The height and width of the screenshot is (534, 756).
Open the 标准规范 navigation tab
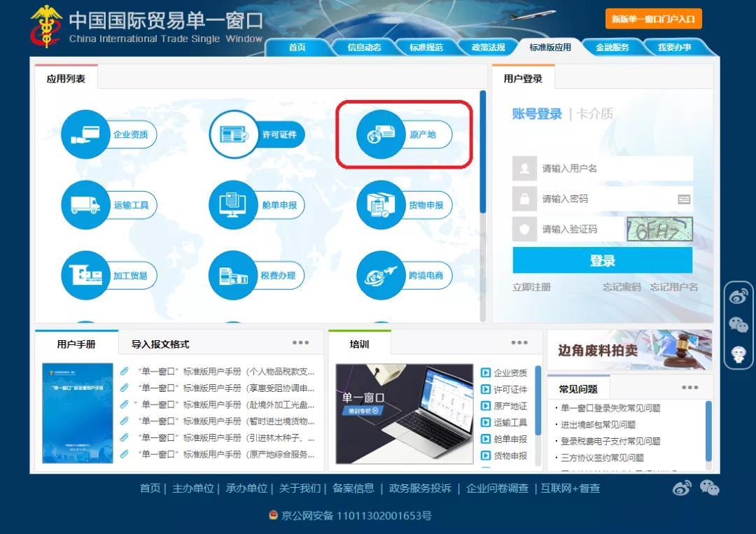[x=426, y=47]
